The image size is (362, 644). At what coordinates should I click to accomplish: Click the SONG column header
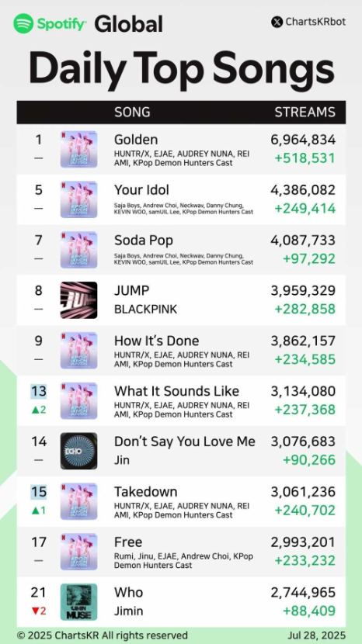coord(132,113)
